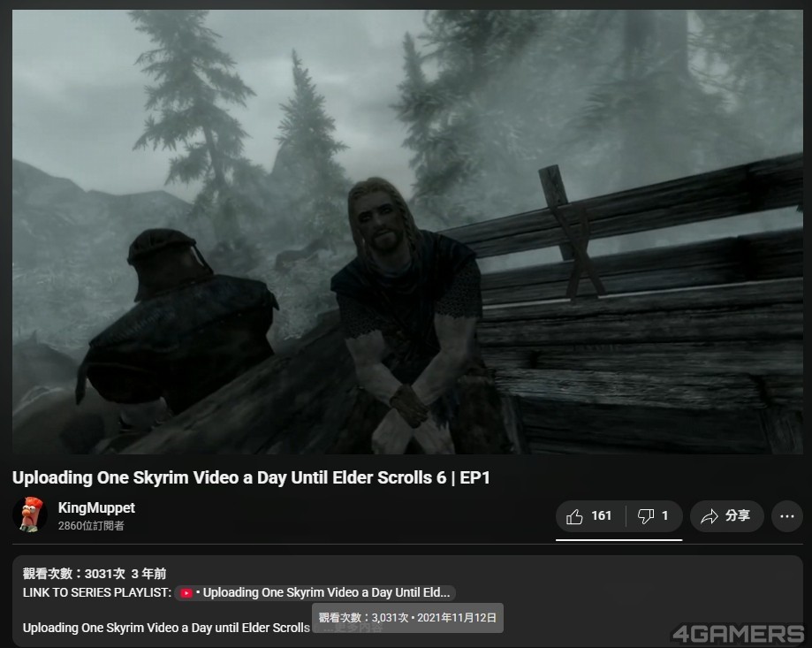Open the 分享 share button
The image size is (812, 648).
[726, 516]
